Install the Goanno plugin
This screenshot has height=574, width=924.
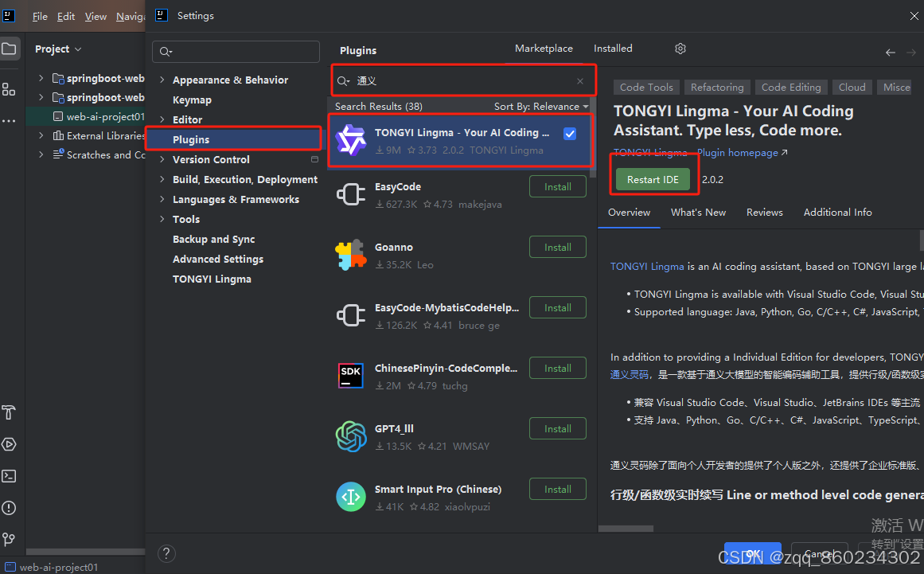557,248
